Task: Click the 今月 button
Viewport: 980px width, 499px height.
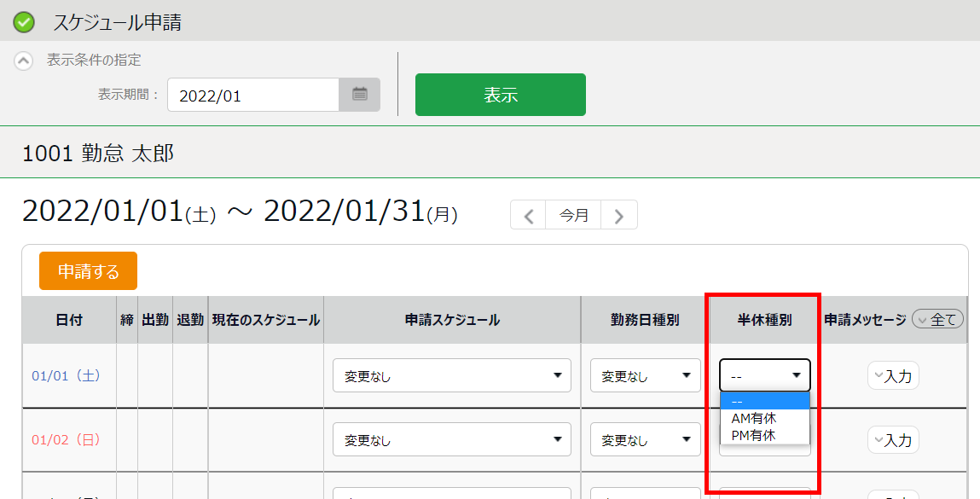Action: [x=574, y=216]
